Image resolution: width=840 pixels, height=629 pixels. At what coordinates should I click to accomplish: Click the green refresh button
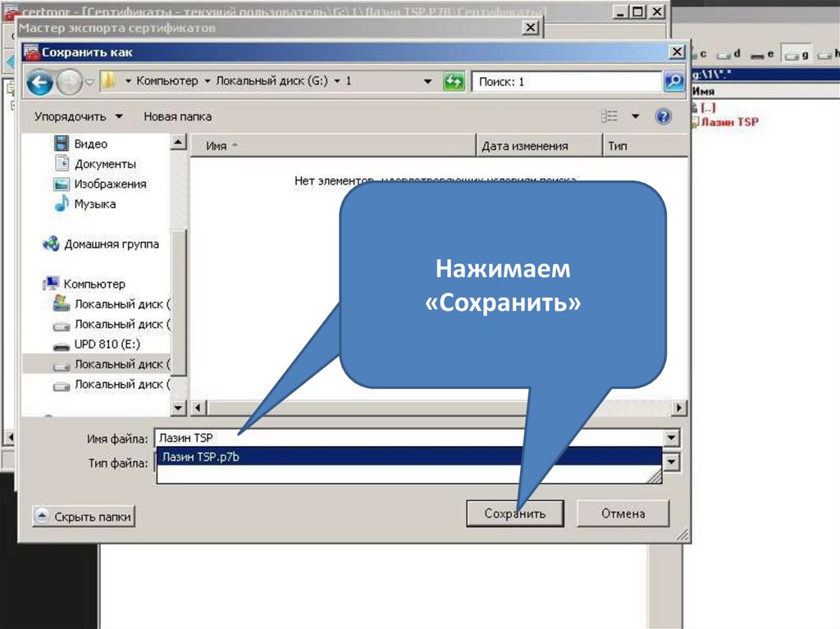click(x=453, y=81)
